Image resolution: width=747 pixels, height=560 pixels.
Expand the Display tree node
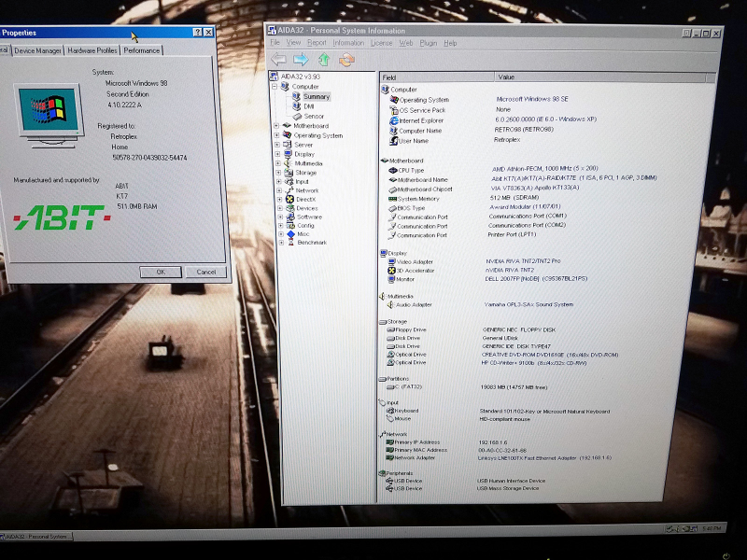277,154
